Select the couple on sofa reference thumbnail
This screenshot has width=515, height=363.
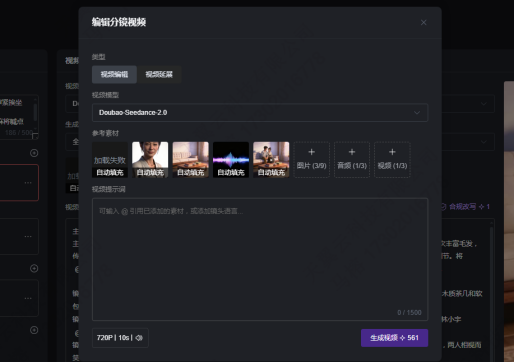pos(271,160)
